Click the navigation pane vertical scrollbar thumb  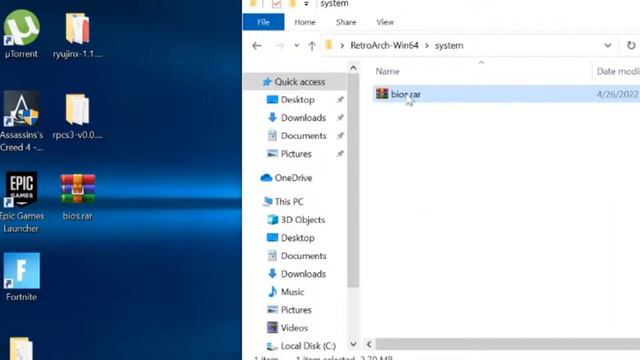point(353,180)
